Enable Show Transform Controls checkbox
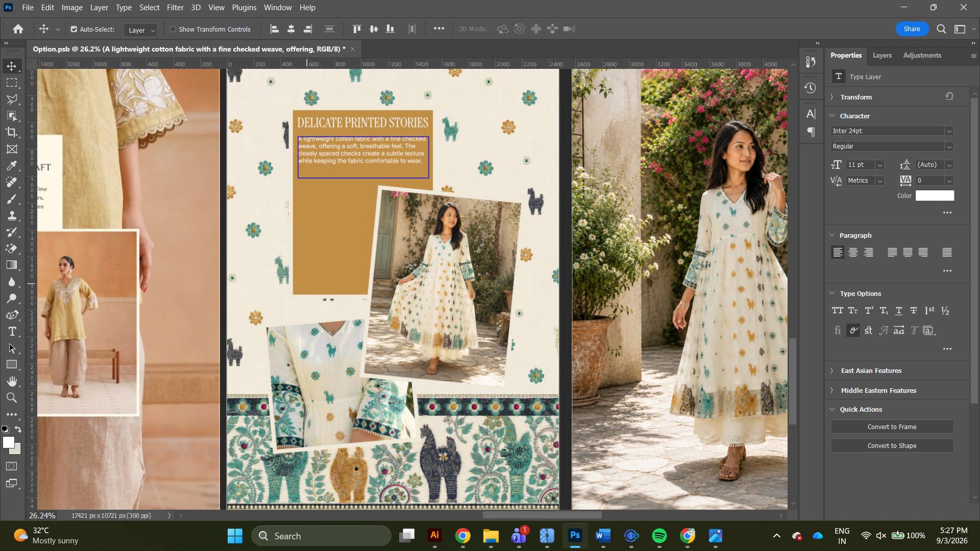Viewport: 980px width, 551px height. pyautogui.click(x=173, y=29)
